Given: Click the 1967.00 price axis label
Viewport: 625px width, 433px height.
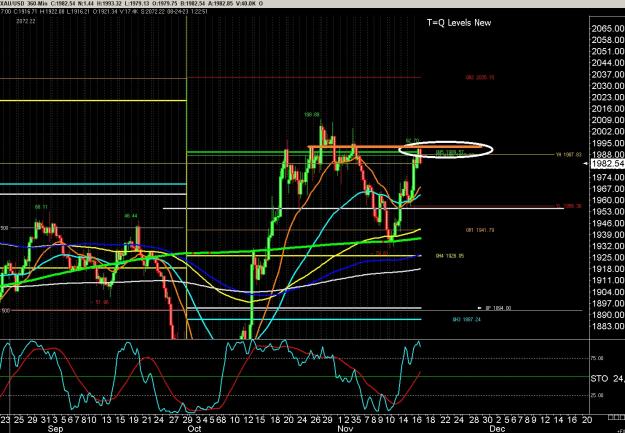Looking at the screenshot, I should click(x=608, y=189).
